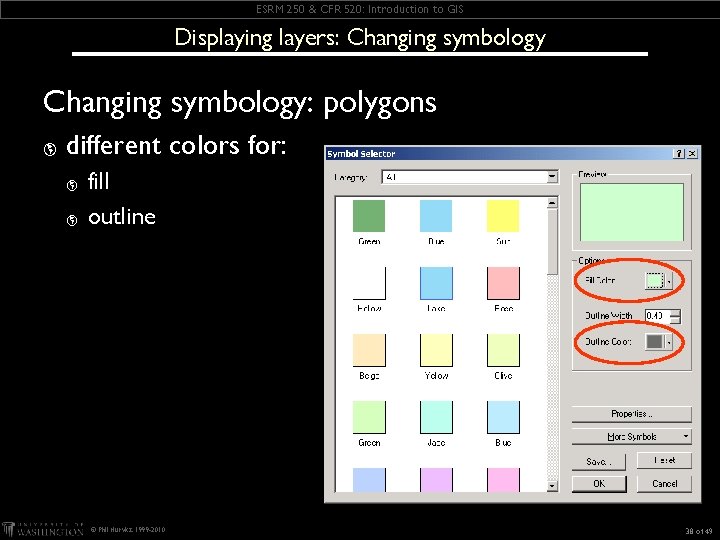Cancel the Symbol Selector dialog
The image size is (720, 540).
(x=664, y=484)
